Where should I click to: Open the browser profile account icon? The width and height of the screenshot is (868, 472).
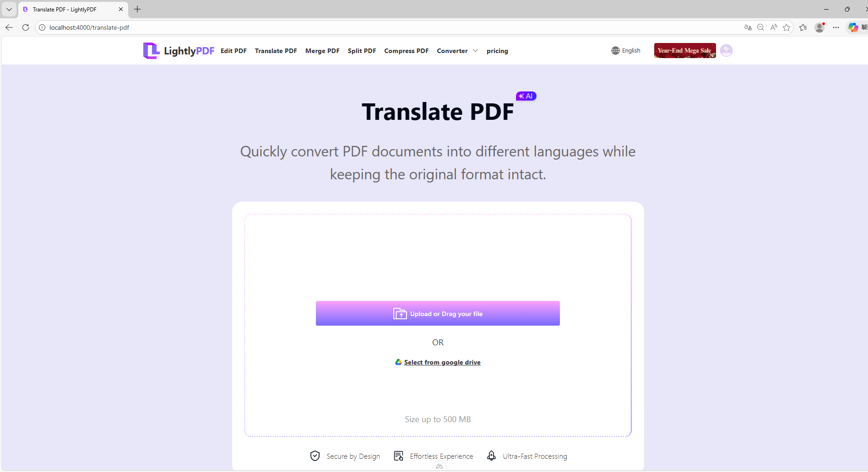(819, 27)
